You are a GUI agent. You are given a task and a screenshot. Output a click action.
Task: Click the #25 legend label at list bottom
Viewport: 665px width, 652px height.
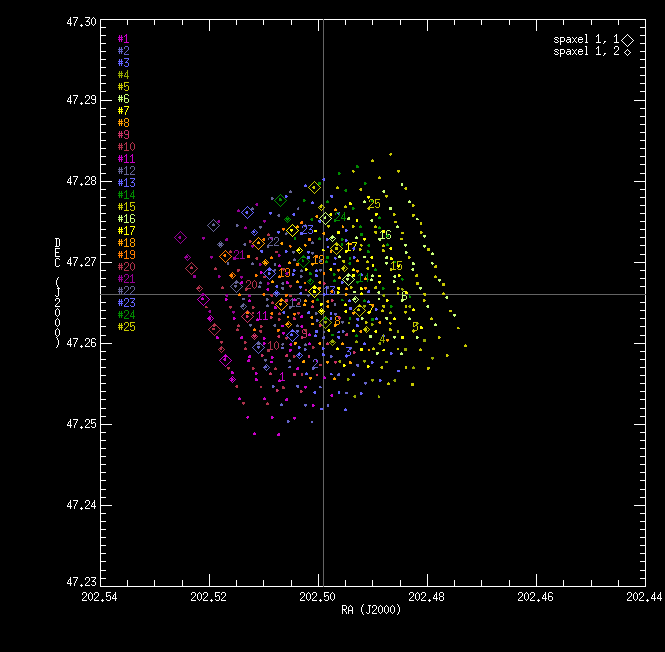(x=126, y=327)
